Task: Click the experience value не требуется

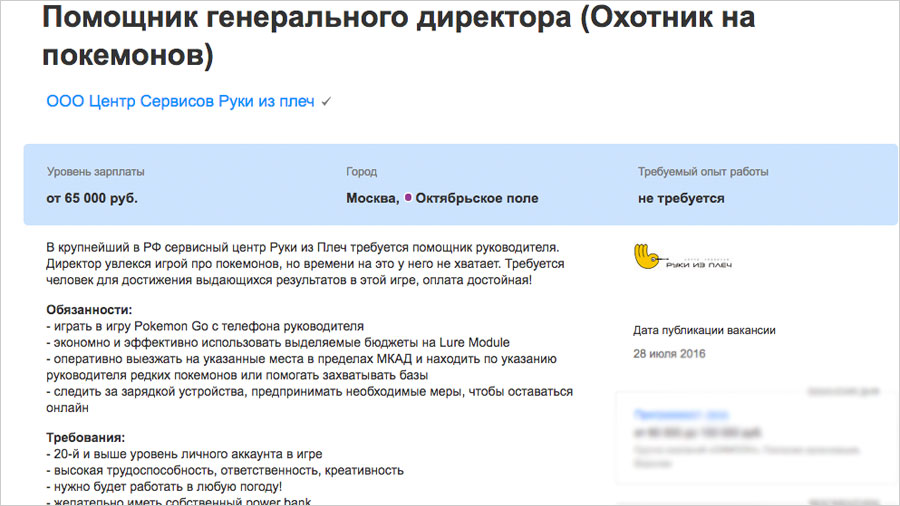Action: 681,198
